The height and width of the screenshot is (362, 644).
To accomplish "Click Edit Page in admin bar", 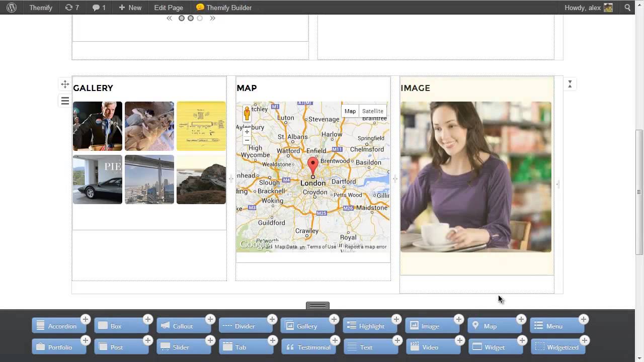I will click(169, 8).
